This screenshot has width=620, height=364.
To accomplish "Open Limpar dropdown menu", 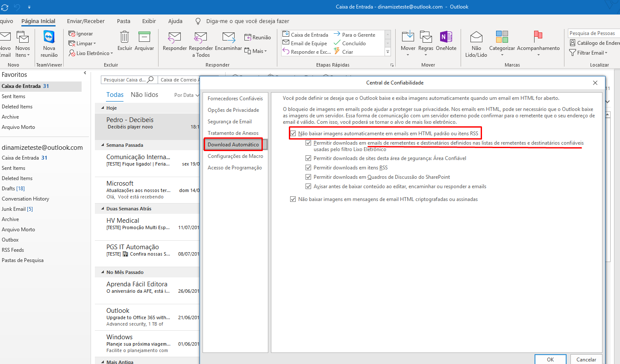I will pyautogui.click(x=82, y=44).
